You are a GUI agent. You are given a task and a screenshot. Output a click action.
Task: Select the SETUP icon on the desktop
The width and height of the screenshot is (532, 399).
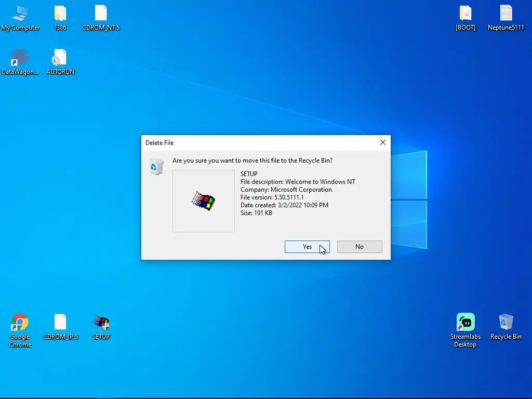tap(101, 327)
